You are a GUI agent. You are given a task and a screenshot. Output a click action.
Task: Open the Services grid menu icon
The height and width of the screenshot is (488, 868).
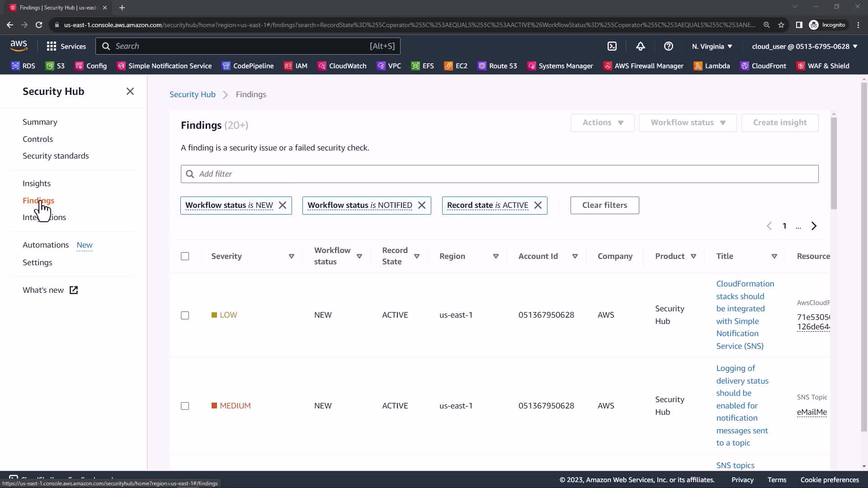(52, 46)
